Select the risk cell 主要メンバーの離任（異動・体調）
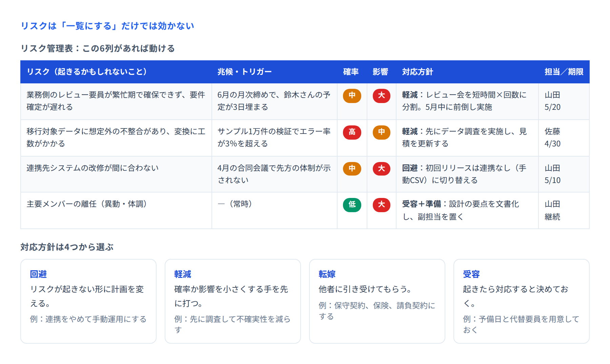Screen dimensions: 610x364 pos(116,210)
